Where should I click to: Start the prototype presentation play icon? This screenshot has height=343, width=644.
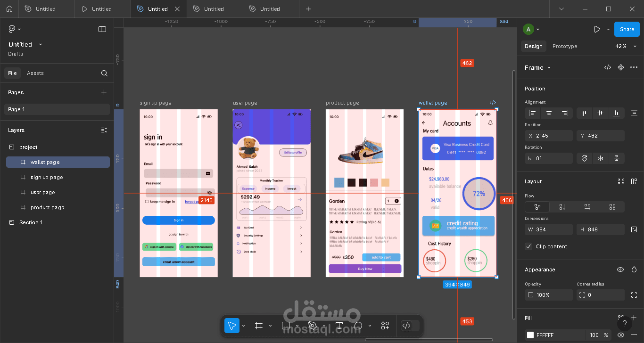[x=597, y=29]
